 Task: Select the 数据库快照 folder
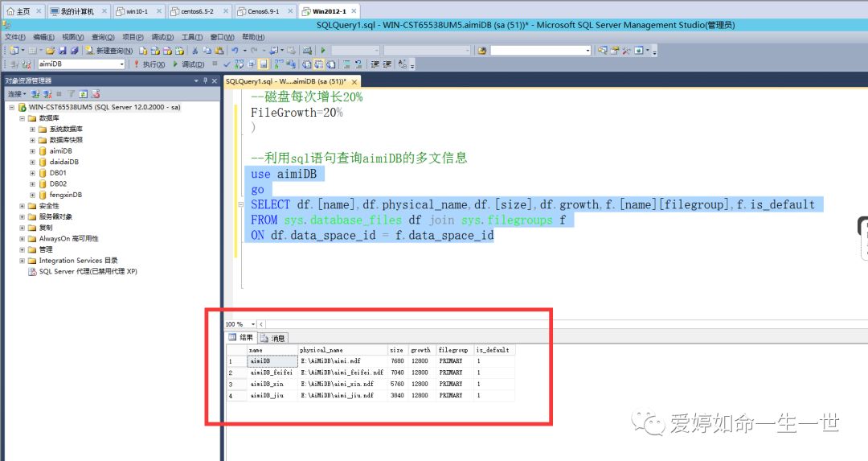point(66,140)
